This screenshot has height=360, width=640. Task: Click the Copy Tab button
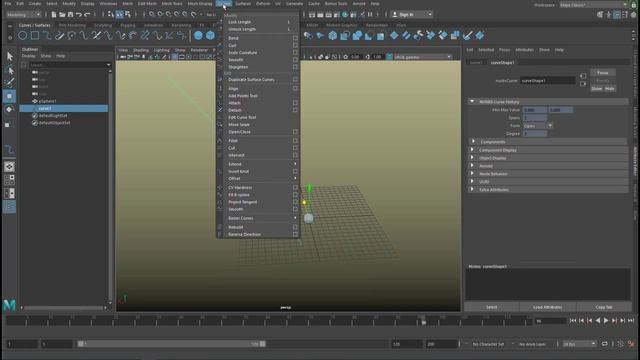[x=604, y=307]
